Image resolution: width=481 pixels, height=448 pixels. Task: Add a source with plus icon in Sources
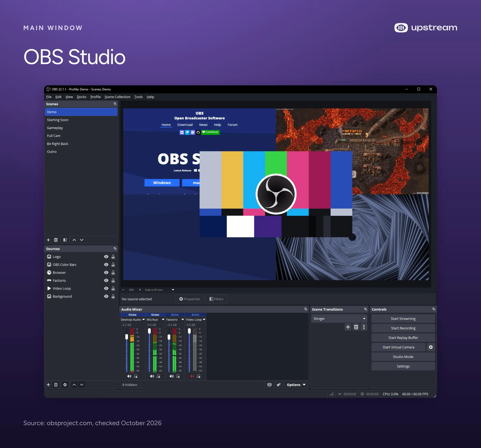48,385
